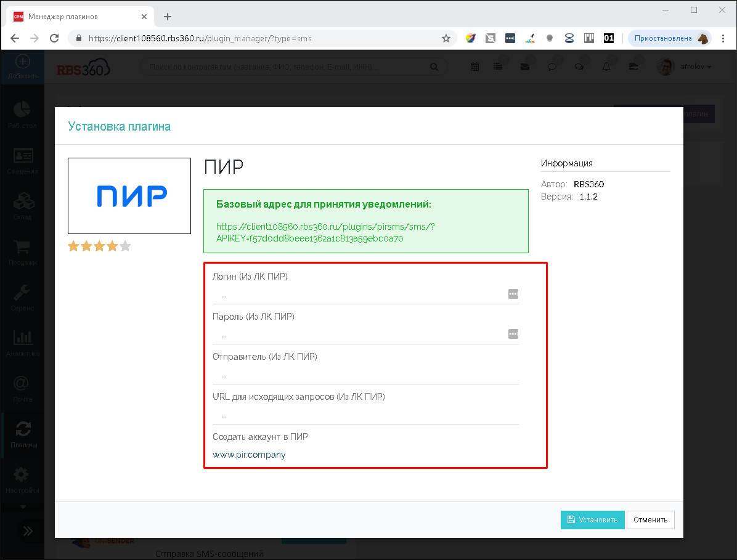Click the blue figure-eight extension icon
The height and width of the screenshot is (560, 737).
coord(569,39)
